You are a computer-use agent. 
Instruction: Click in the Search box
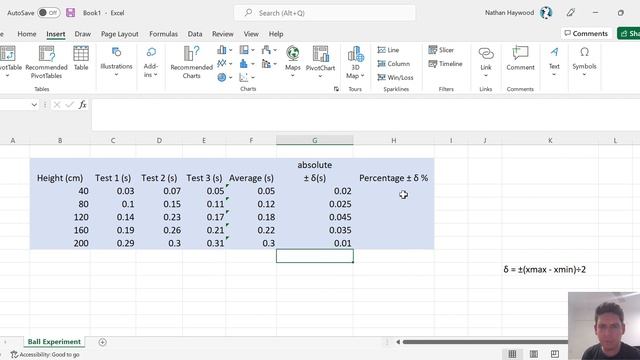[x=324, y=13]
